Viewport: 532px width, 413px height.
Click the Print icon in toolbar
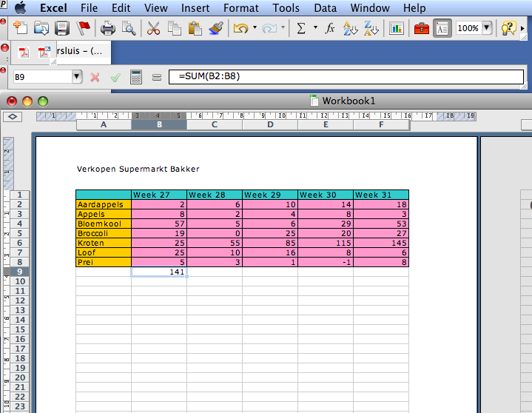click(x=108, y=28)
